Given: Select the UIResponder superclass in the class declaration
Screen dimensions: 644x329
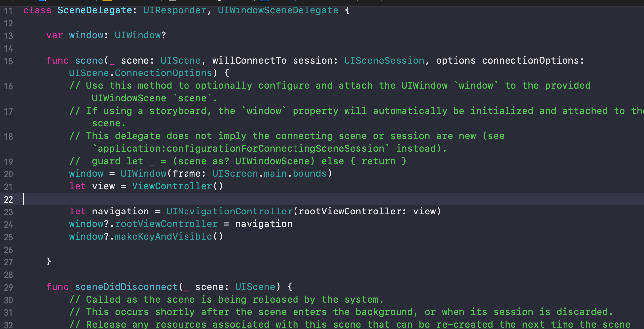Looking at the screenshot, I should [x=175, y=10].
